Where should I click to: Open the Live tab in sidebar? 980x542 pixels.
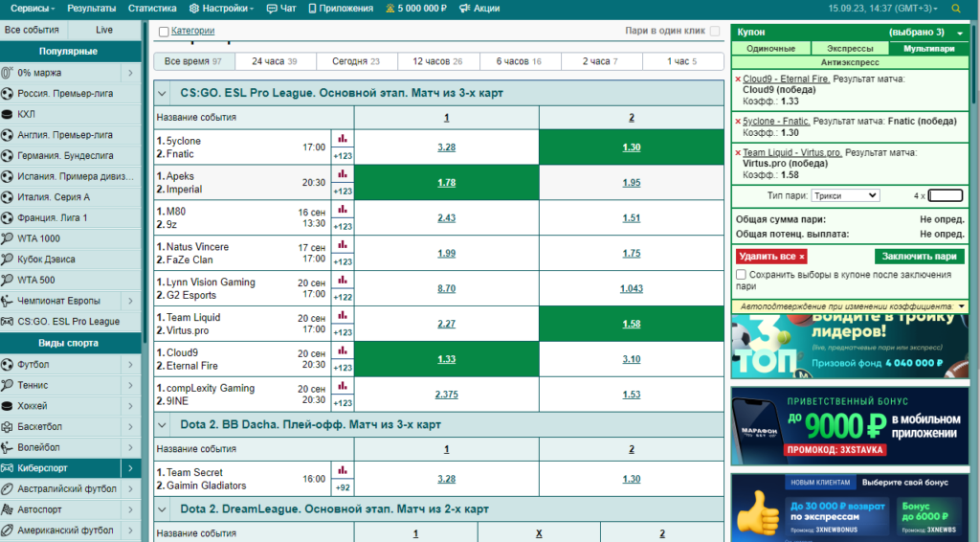[x=104, y=30]
